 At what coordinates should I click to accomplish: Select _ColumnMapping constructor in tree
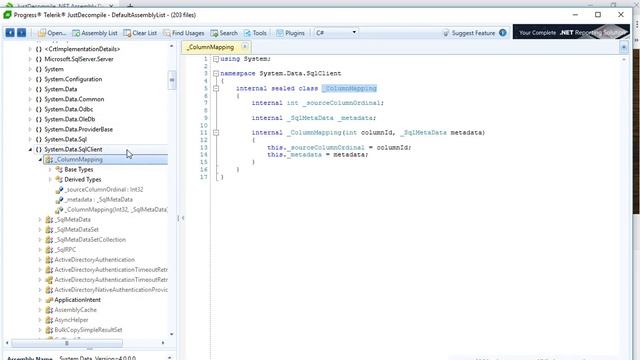point(116,209)
